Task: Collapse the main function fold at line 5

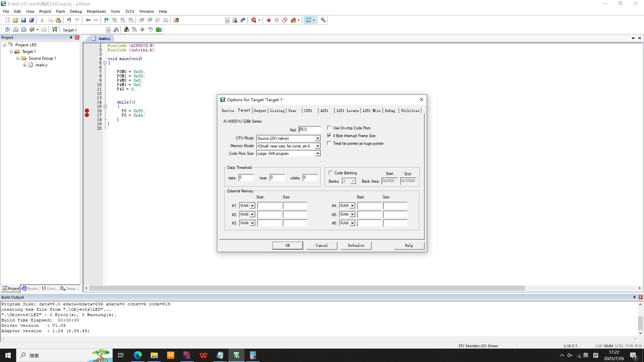Action: pos(105,63)
